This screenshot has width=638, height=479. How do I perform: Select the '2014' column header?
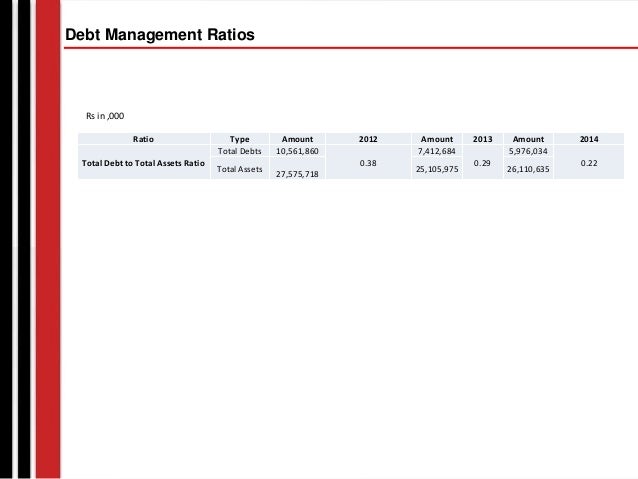589,139
